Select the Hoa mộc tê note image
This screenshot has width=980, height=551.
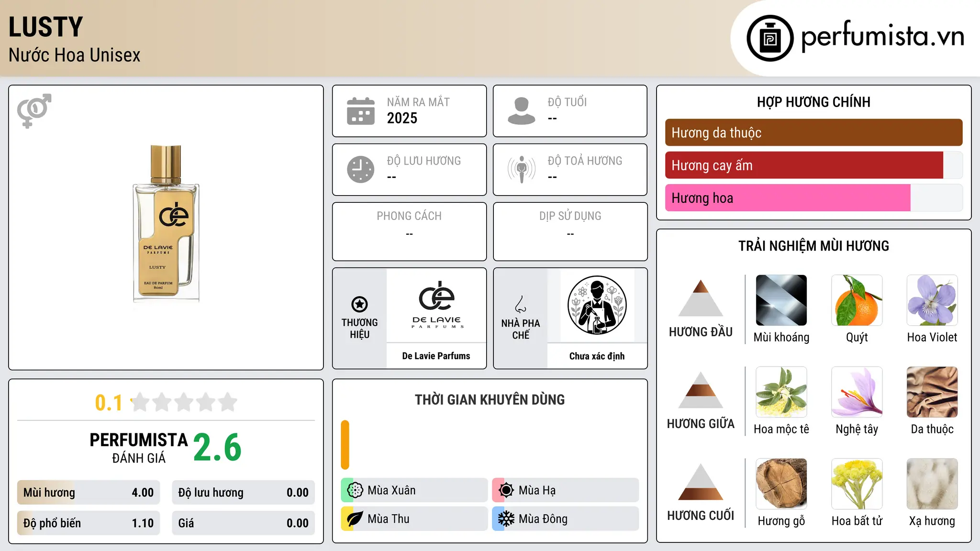tap(781, 392)
